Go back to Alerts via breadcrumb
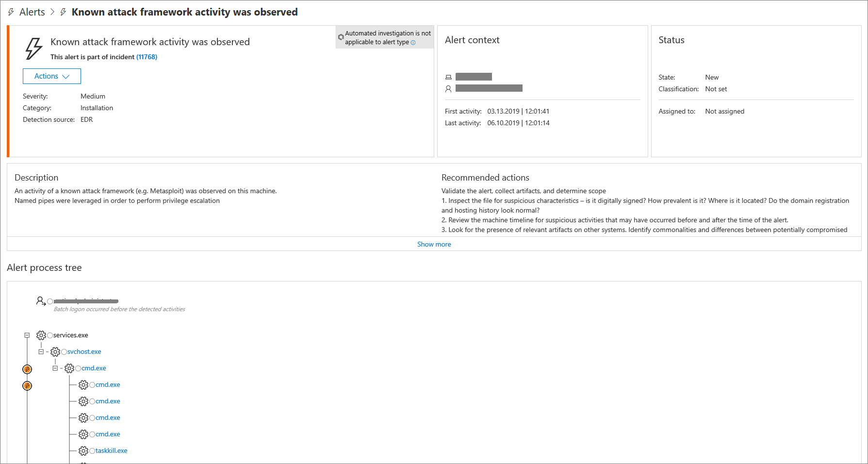 click(32, 12)
